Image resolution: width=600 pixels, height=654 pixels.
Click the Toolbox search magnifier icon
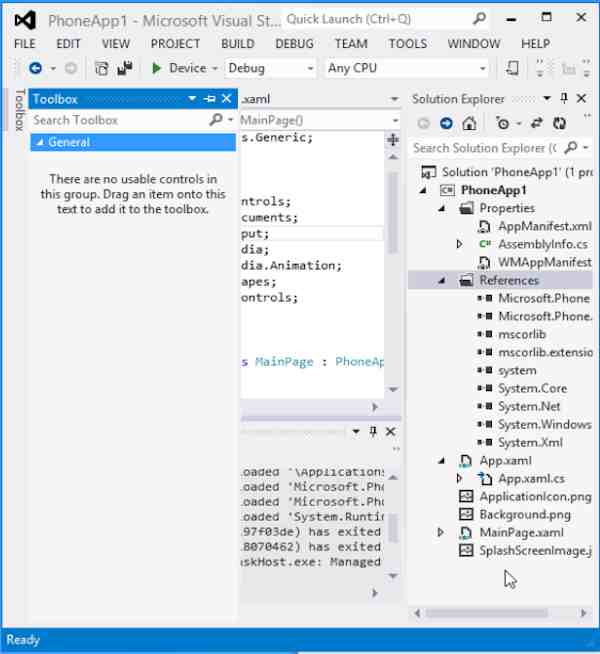click(216, 120)
